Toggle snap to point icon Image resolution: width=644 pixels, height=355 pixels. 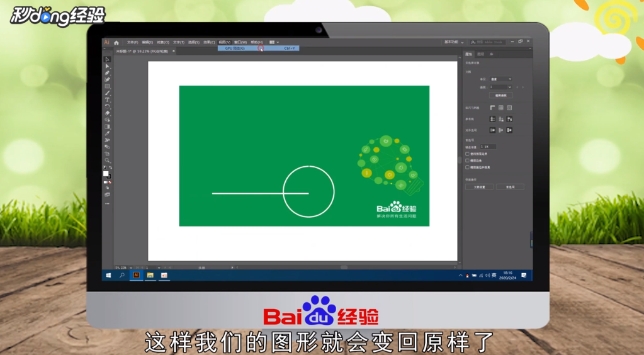[492, 130]
